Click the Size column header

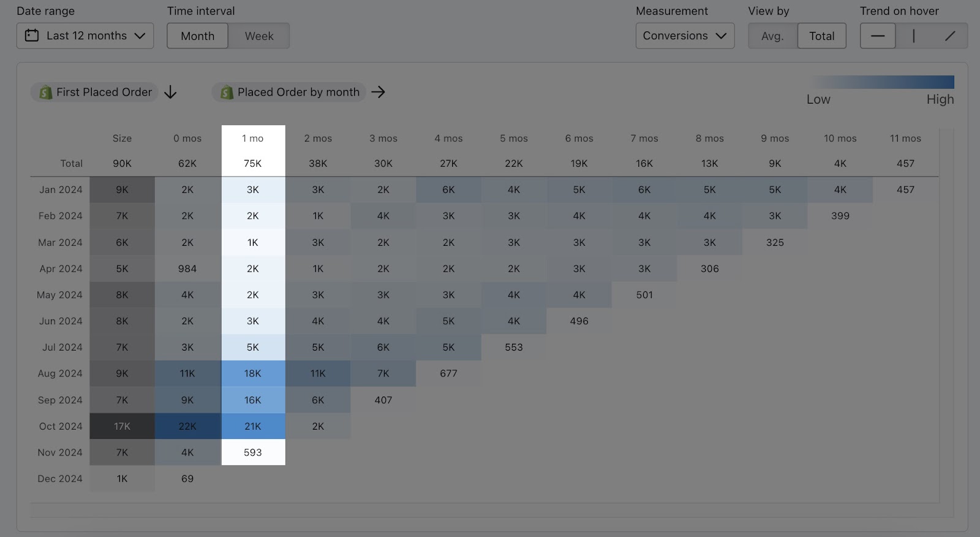click(x=122, y=139)
